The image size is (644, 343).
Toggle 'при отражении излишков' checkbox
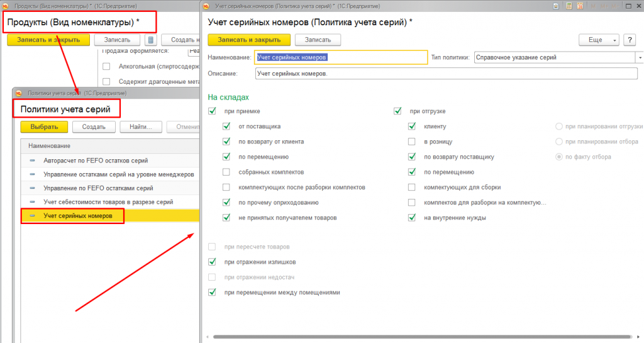tap(212, 262)
